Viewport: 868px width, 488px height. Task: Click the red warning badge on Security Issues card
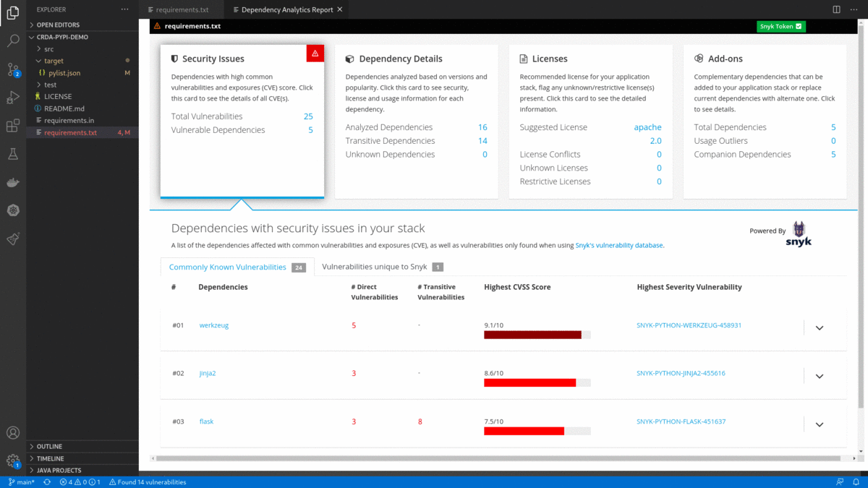pyautogui.click(x=315, y=53)
